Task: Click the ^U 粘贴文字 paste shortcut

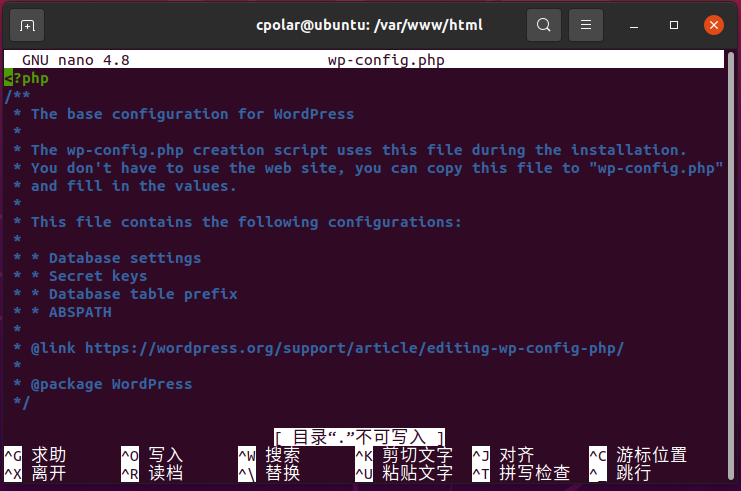Action: (405, 473)
